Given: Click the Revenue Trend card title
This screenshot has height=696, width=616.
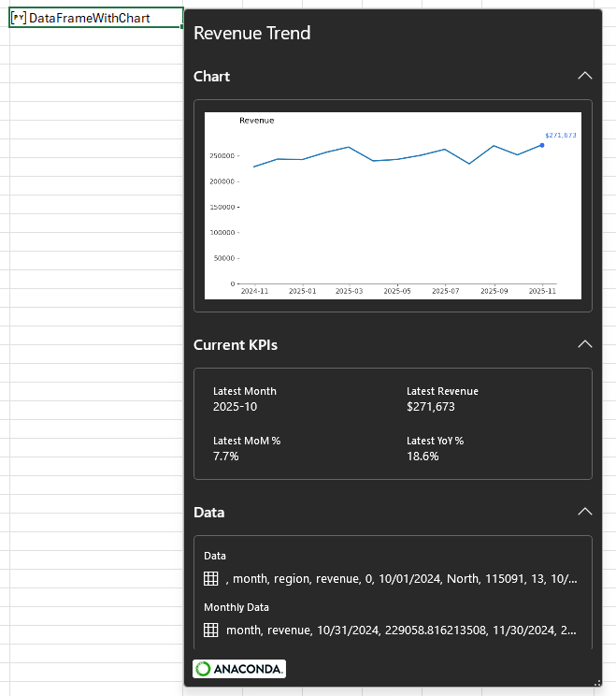Looking at the screenshot, I should 251,34.
